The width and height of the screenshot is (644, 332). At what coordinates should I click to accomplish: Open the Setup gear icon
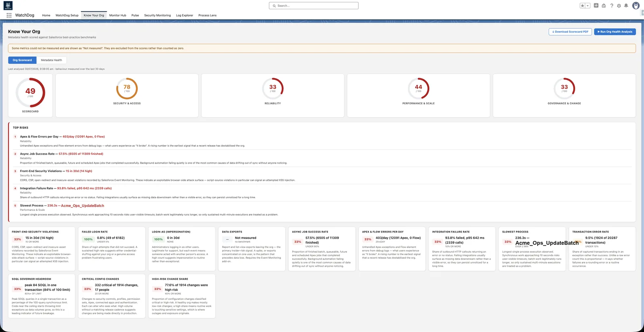point(619,6)
